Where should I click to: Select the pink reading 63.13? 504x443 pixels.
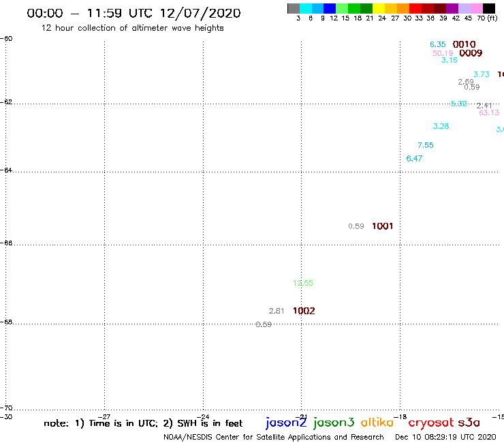point(489,112)
